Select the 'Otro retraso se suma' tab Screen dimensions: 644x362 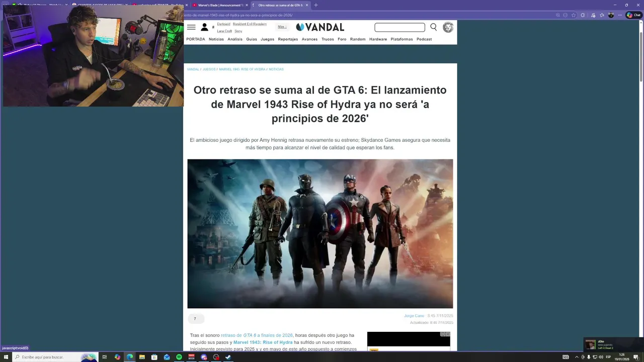[280, 5]
